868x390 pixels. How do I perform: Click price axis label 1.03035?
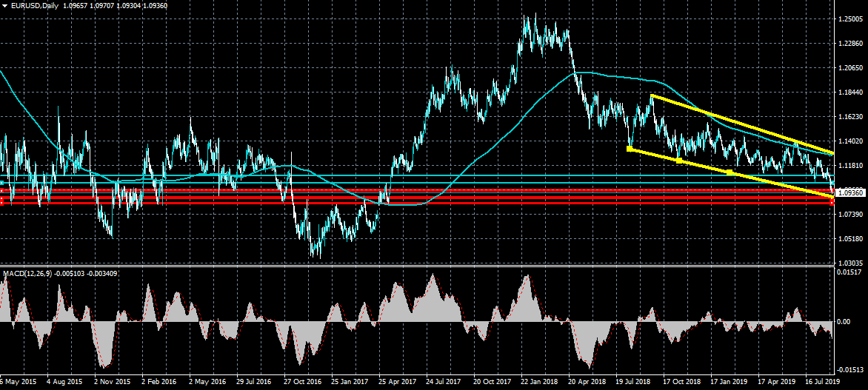tap(849, 263)
